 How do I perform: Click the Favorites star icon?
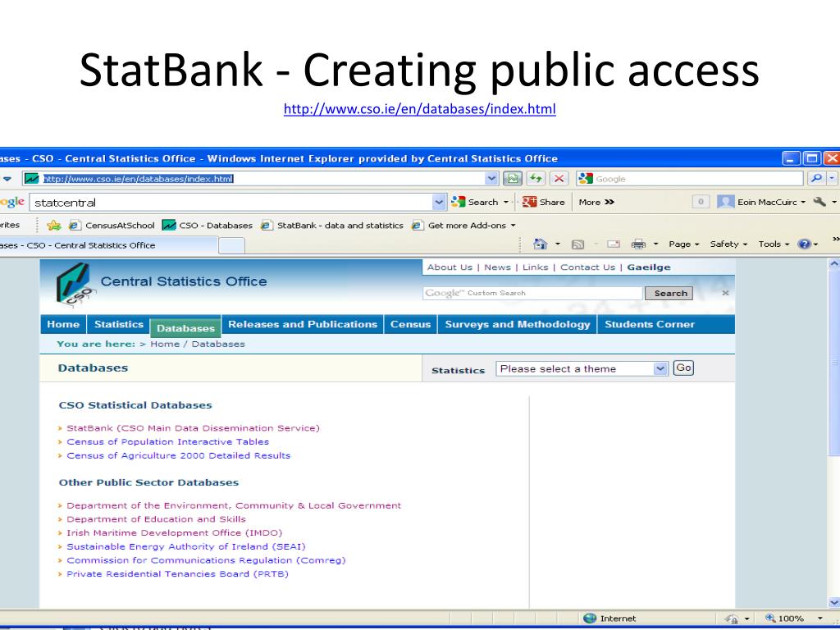tap(53, 226)
